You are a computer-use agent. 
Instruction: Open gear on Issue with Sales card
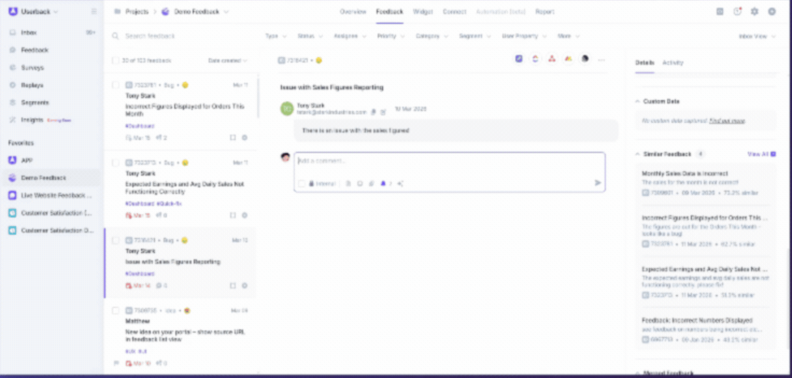coord(244,286)
